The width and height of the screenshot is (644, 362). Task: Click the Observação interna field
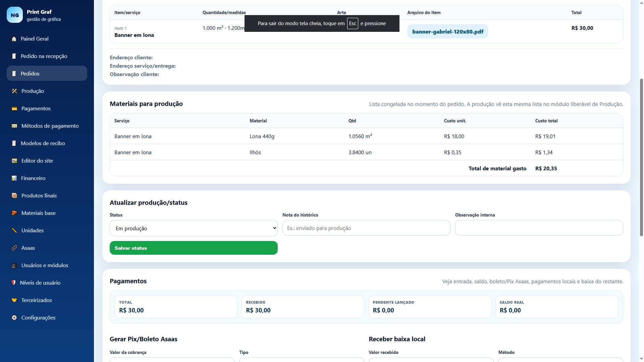[539, 228]
